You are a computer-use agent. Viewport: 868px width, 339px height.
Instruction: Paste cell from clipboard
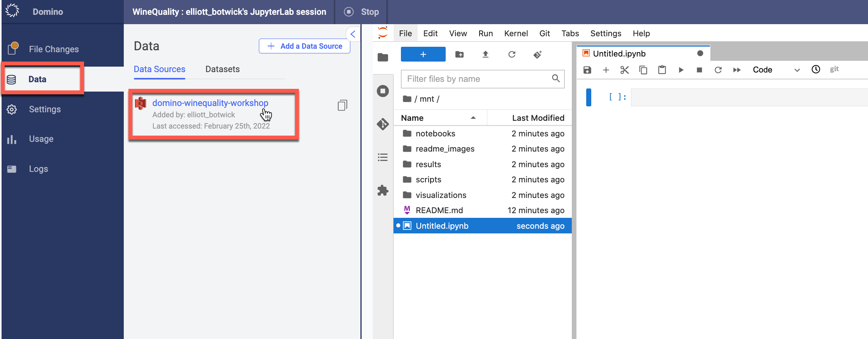662,70
